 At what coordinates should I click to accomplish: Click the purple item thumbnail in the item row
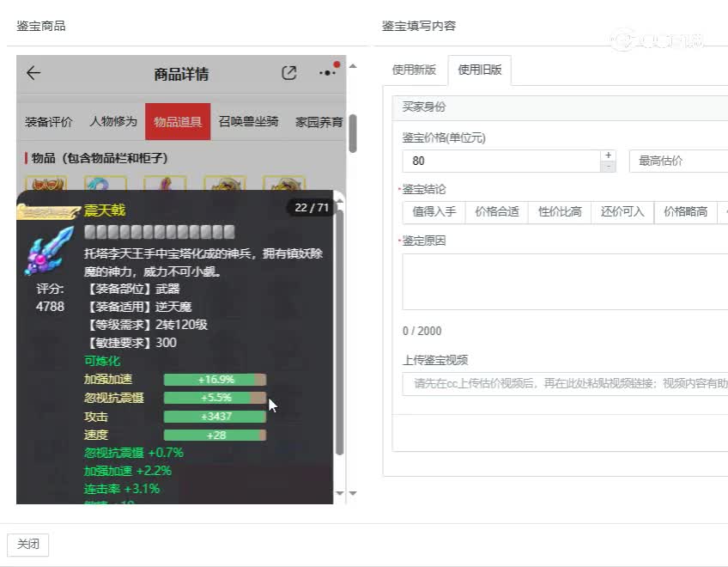point(165,185)
